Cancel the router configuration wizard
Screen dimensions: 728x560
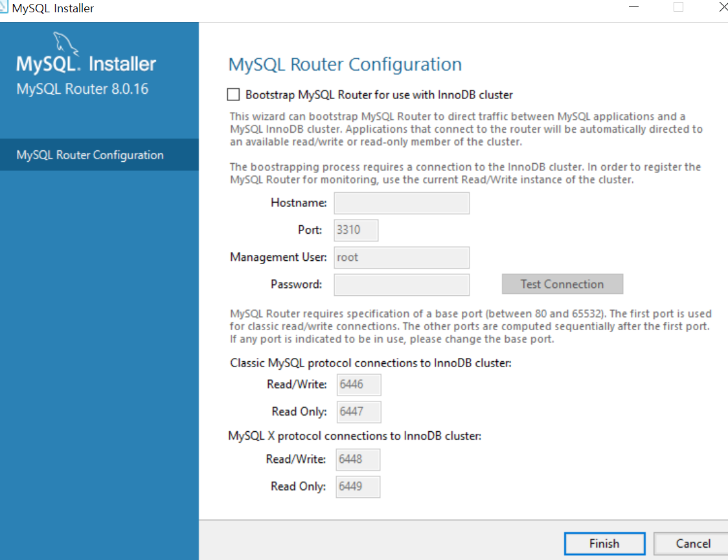(x=692, y=543)
